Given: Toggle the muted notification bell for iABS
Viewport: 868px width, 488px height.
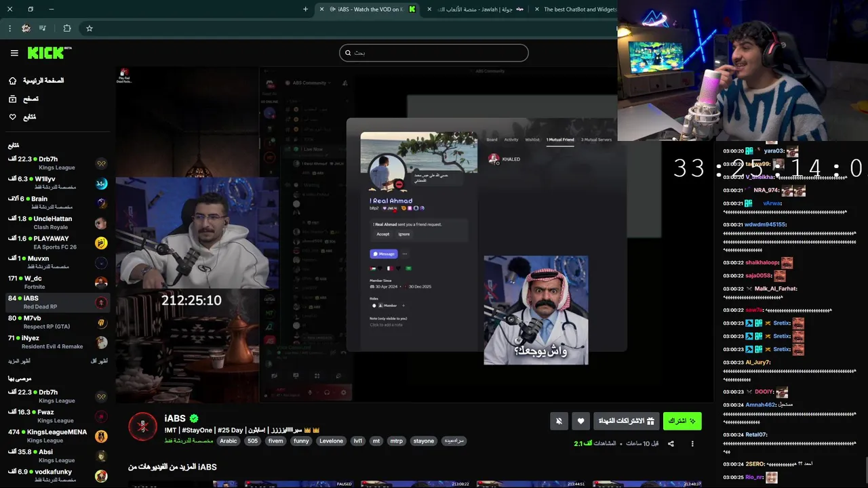Looking at the screenshot, I should 559,421.
